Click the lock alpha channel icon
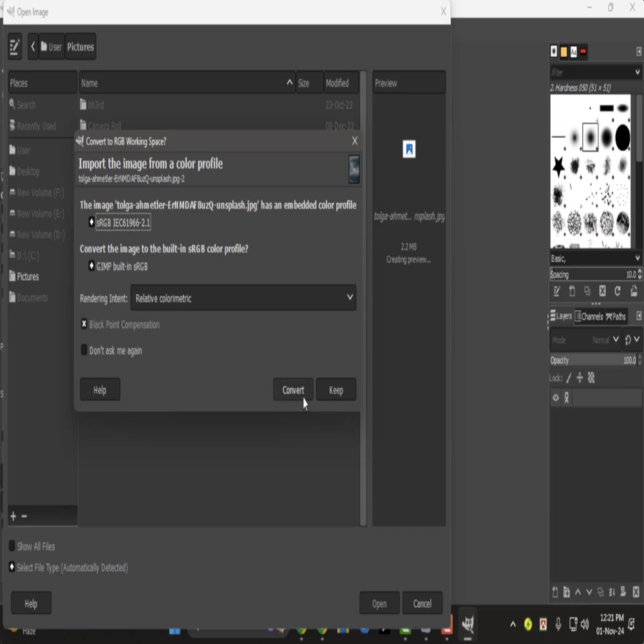The height and width of the screenshot is (644, 644). click(591, 378)
